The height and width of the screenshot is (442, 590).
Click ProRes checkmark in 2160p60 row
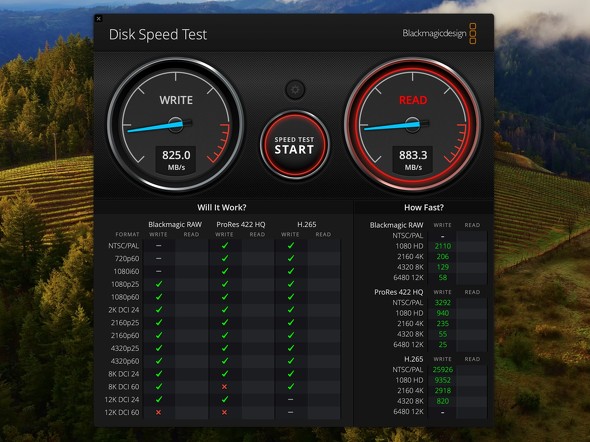click(x=225, y=335)
